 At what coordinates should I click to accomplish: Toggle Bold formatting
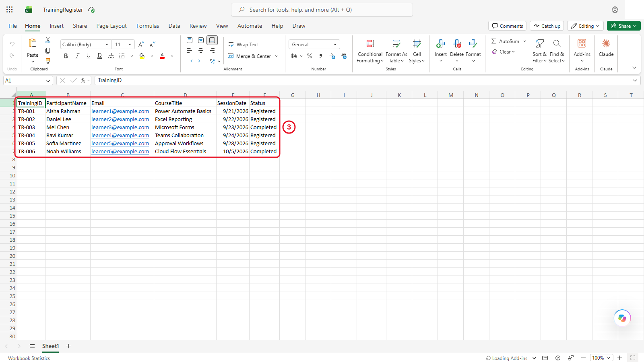point(66,56)
